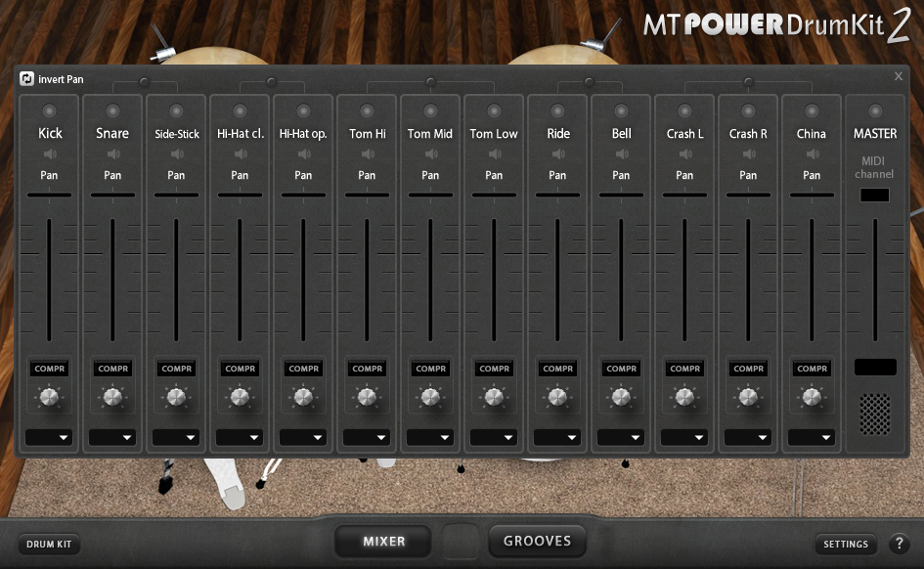924x569 pixels.
Task: Click the Crash L speaker icon
Action: pos(685,154)
